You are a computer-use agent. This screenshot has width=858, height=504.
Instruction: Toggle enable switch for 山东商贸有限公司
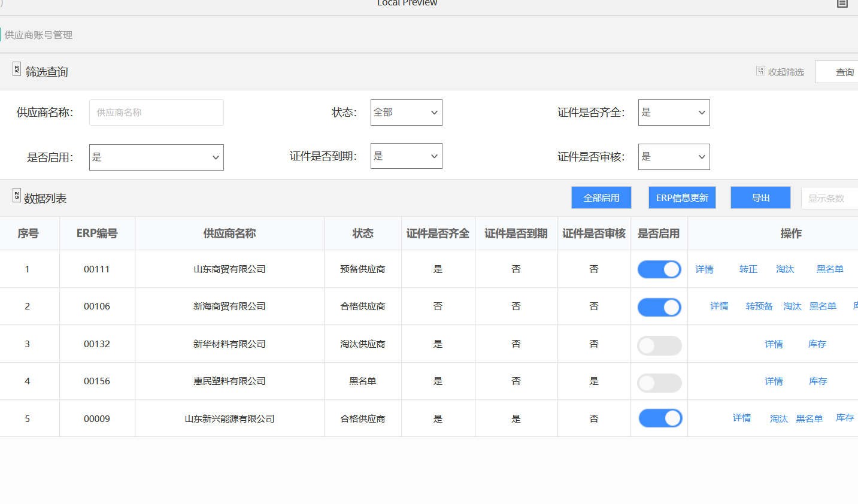click(x=659, y=269)
